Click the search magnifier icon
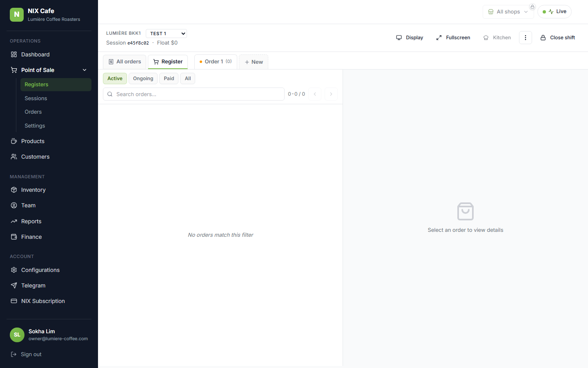The height and width of the screenshot is (368, 588). coord(110,94)
